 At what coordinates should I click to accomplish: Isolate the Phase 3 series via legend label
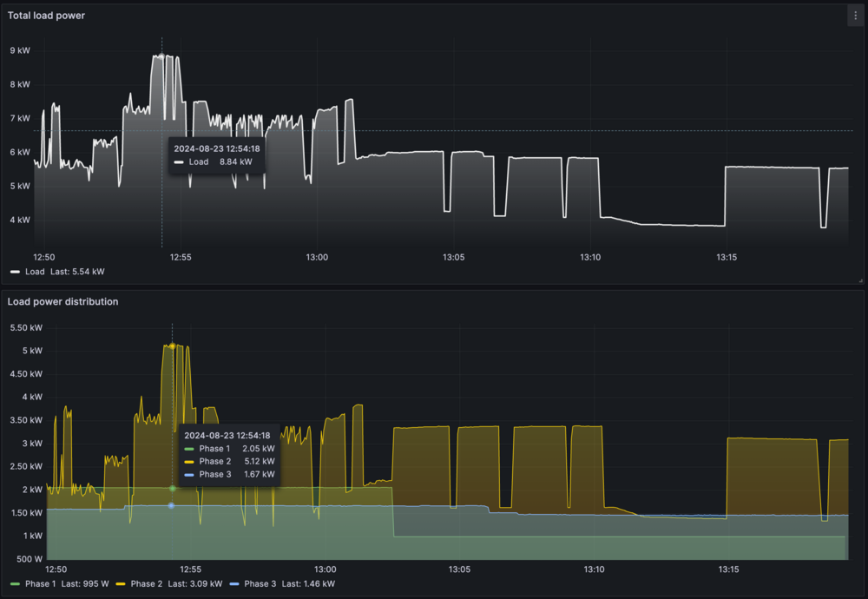[x=260, y=583]
